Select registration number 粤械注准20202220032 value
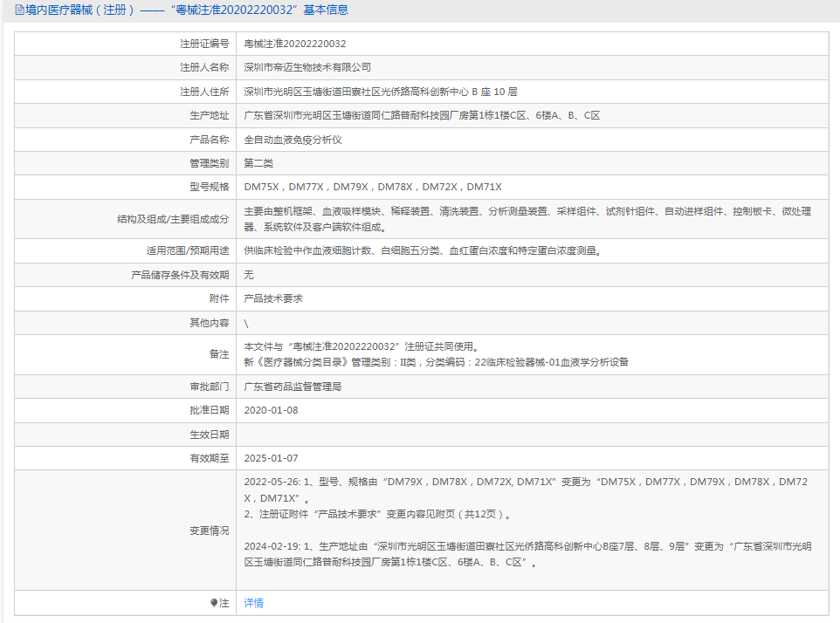 [295, 44]
